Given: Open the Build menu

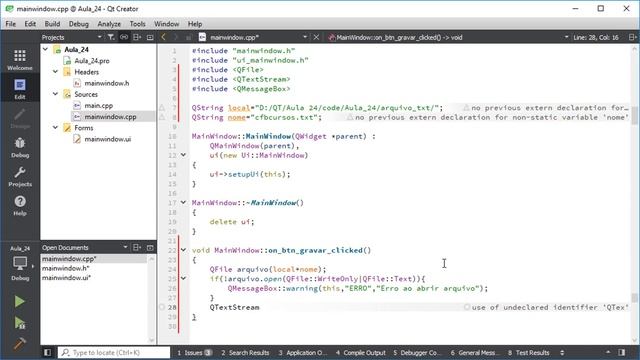Looking at the screenshot, I should pyautogui.click(x=52, y=24).
